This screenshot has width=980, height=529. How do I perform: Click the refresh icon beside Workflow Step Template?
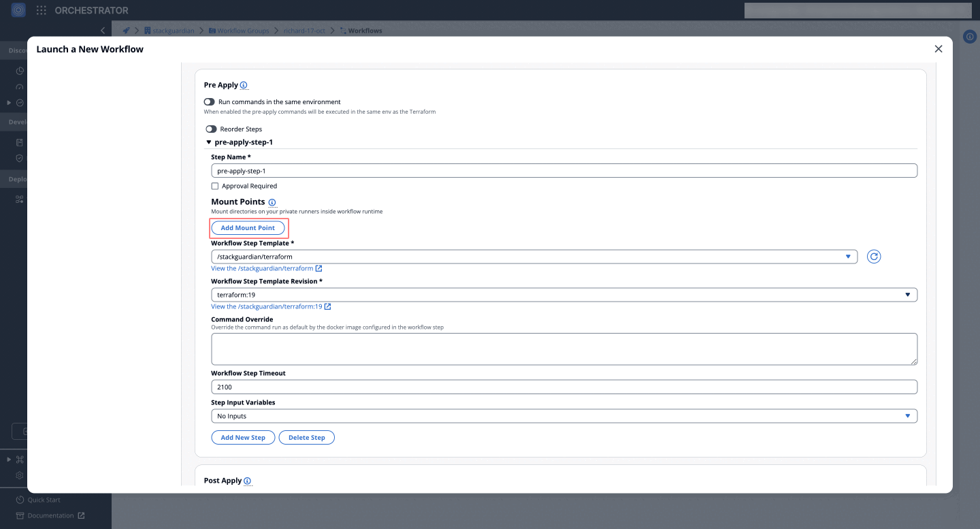click(874, 256)
